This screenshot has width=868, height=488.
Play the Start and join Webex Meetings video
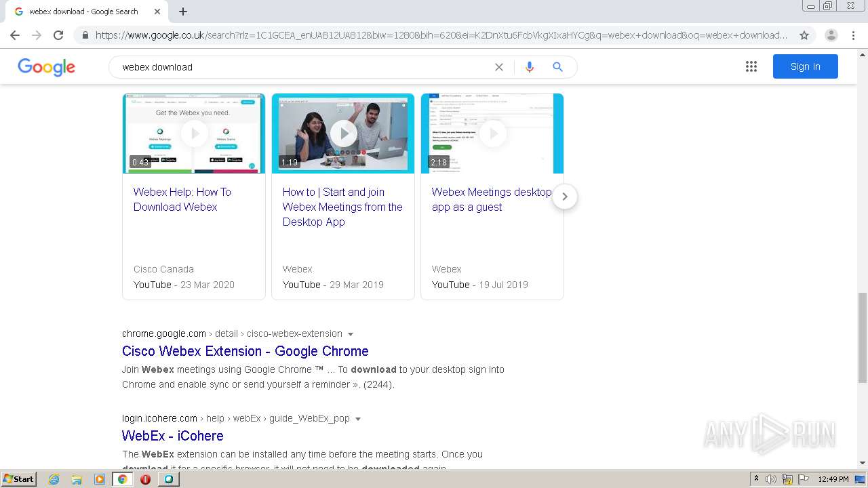point(343,134)
